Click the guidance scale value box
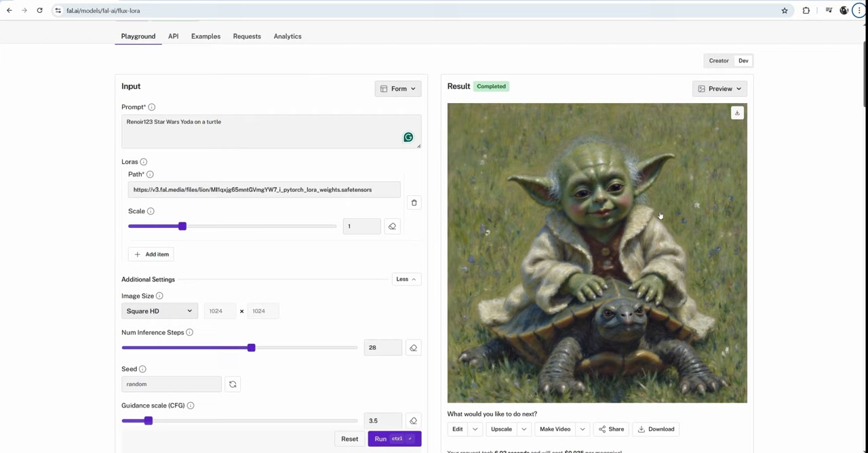 382,421
